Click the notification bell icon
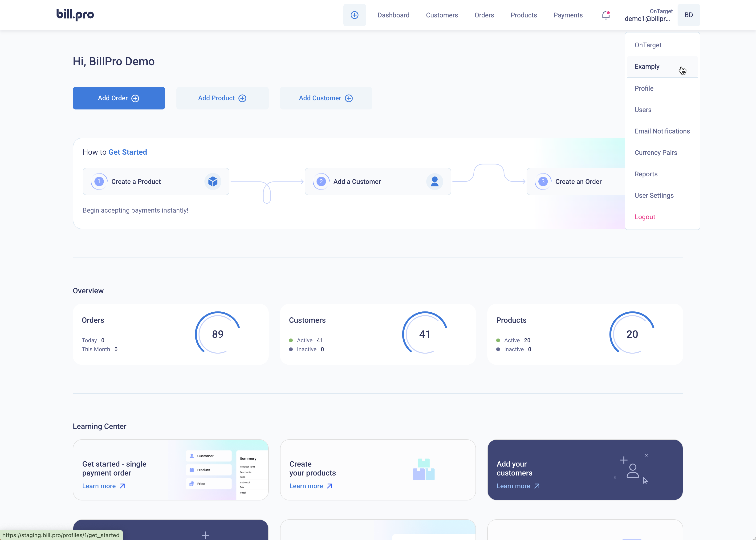The image size is (756, 540). pyautogui.click(x=605, y=15)
